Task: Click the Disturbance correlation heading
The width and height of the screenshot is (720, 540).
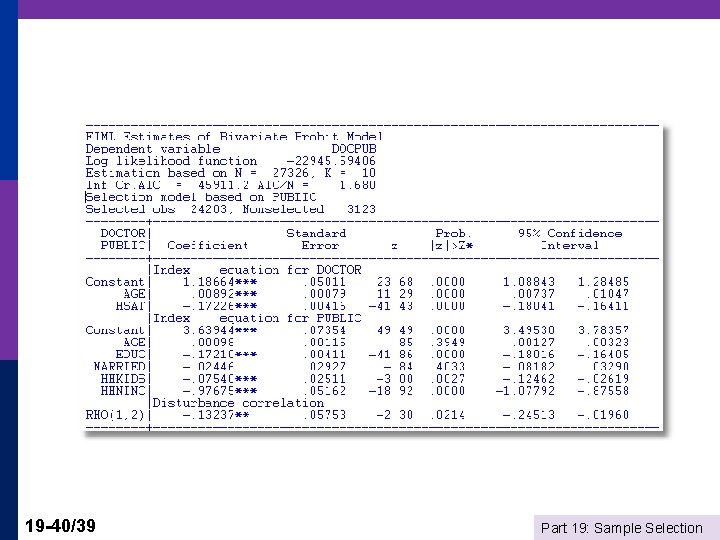Action: pos(238,403)
